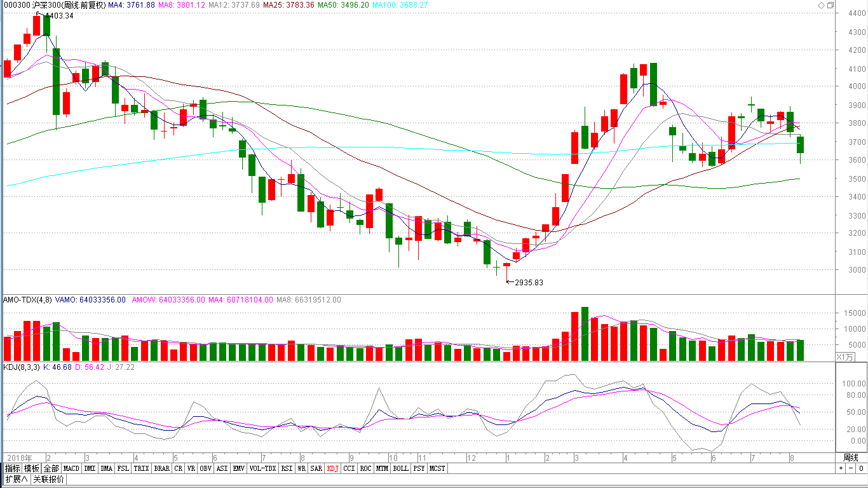Switch to the VR indicator
Viewport: 868px width, 488px height.
[191, 468]
